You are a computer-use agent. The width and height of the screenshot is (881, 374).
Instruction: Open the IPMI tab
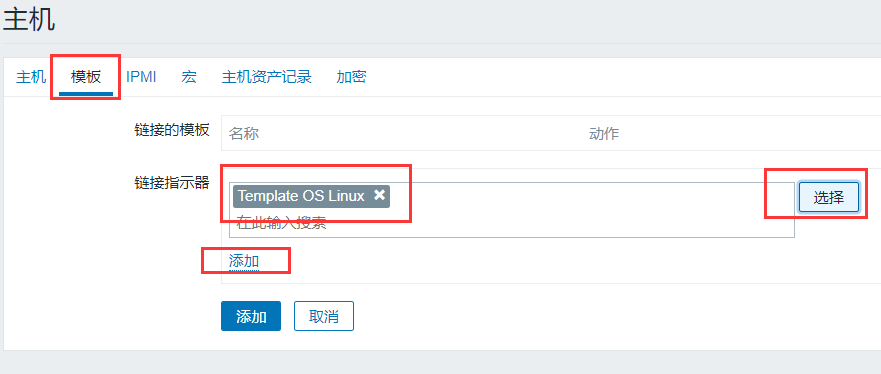click(x=141, y=77)
